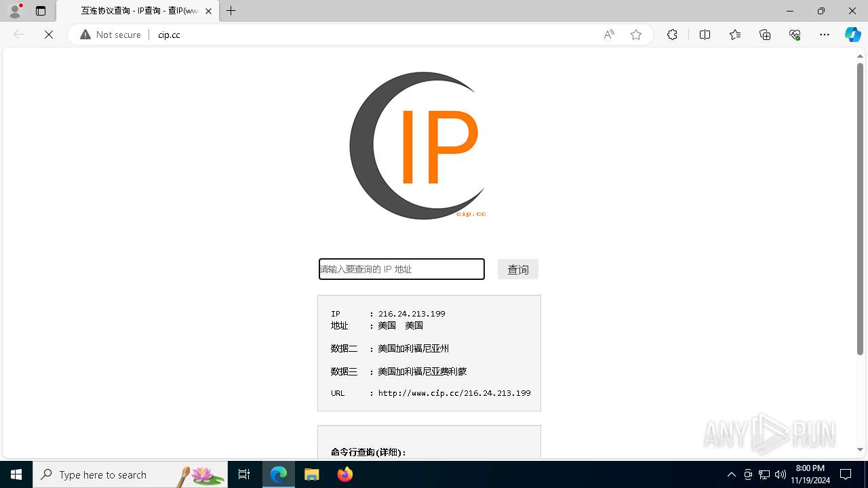868x488 pixels.
Task: Open the browser profile icon
Action: click(x=15, y=11)
